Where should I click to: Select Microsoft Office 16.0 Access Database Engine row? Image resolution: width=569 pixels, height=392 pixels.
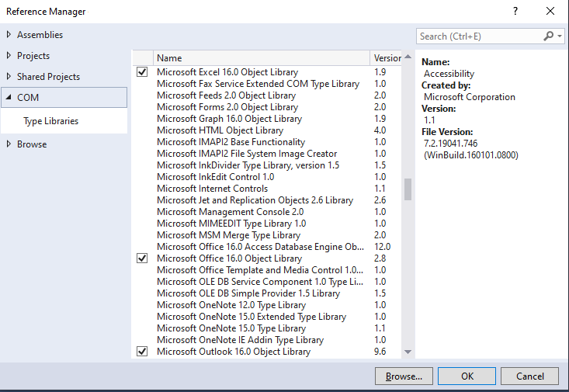click(x=266, y=246)
